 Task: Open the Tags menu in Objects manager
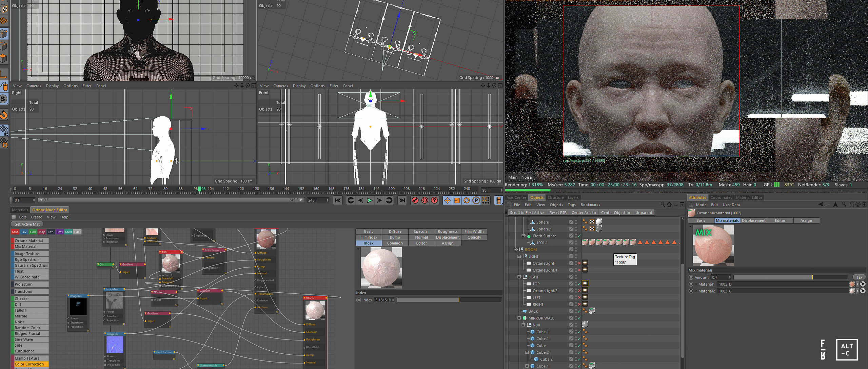(x=572, y=205)
